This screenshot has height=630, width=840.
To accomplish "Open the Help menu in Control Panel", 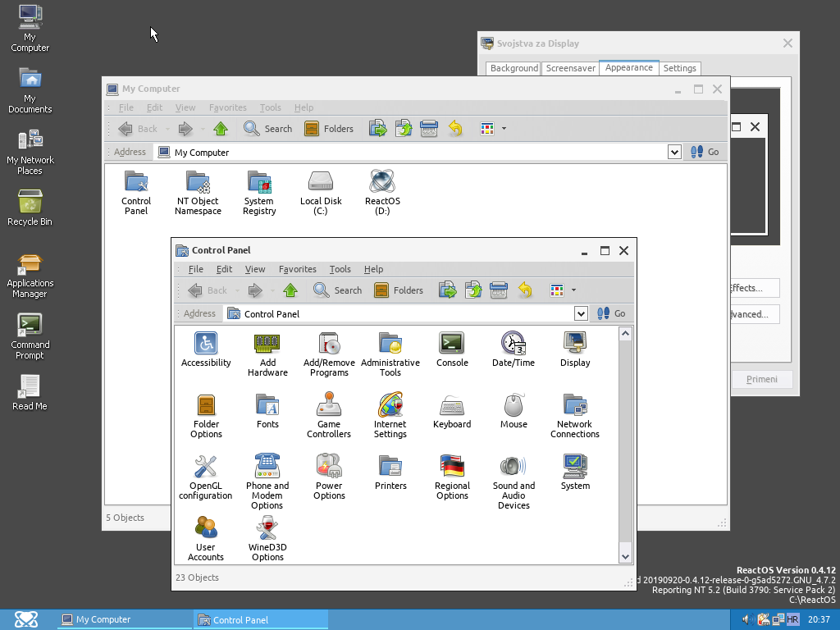I will click(x=373, y=269).
